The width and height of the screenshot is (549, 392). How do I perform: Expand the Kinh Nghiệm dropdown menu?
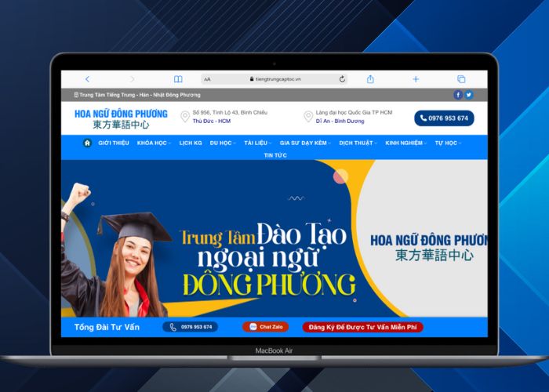point(405,143)
